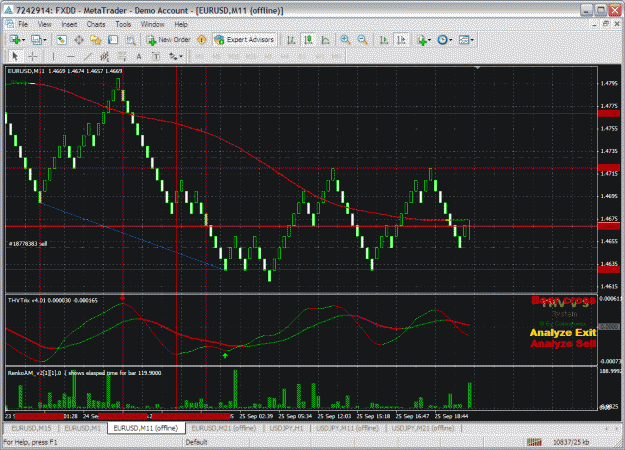Select the arrows drawing tool
Image resolution: width=625 pixels, height=450 pixels.
click(173, 57)
